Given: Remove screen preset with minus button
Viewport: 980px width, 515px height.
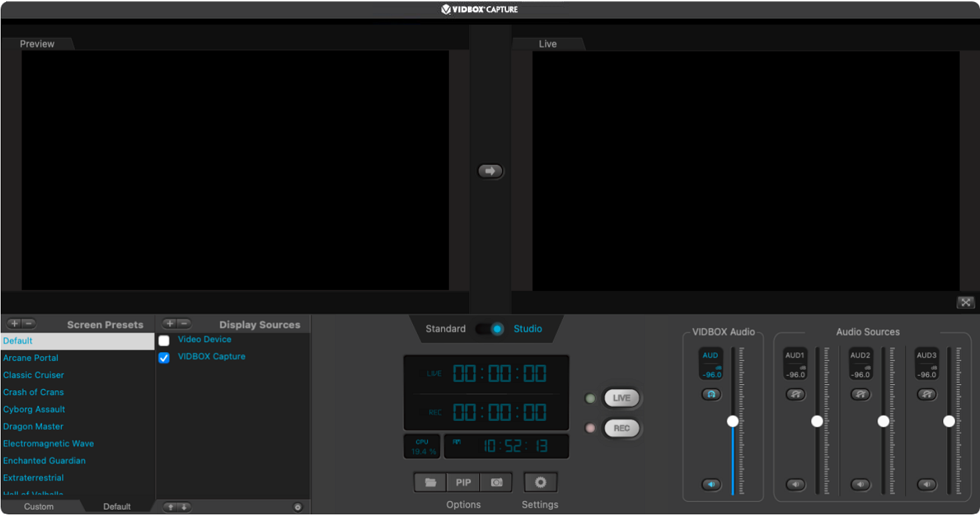Looking at the screenshot, I should (29, 324).
